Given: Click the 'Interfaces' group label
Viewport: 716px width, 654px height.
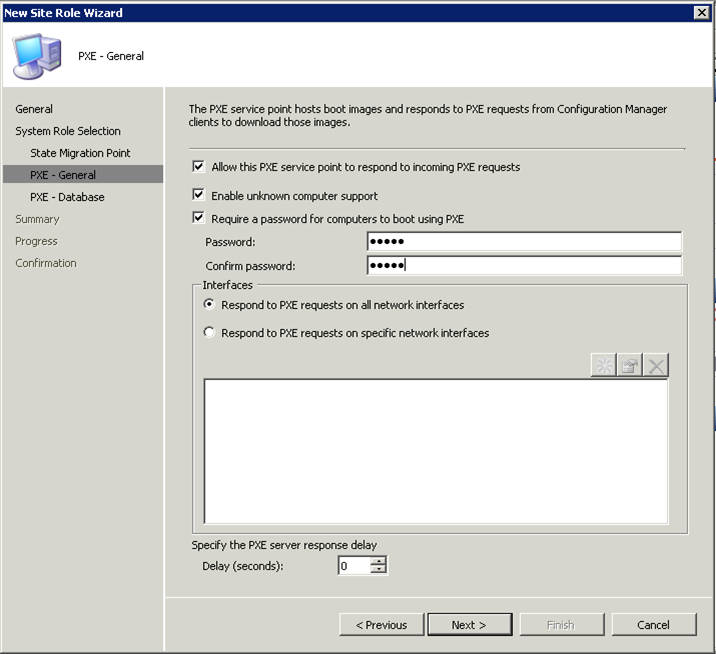Looking at the screenshot, I should click(x=227, y=285).
